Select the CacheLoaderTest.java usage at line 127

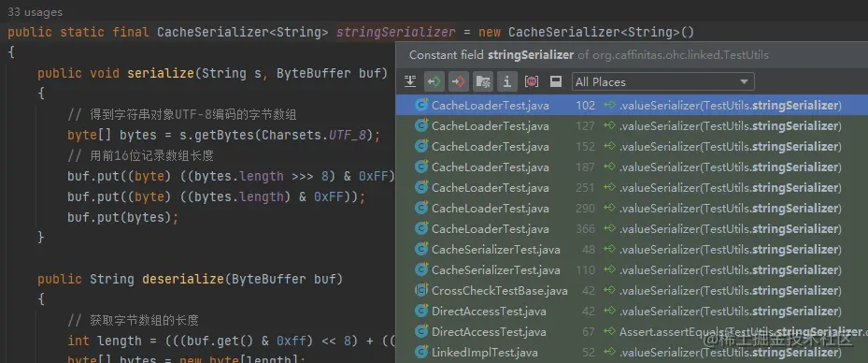632,125
